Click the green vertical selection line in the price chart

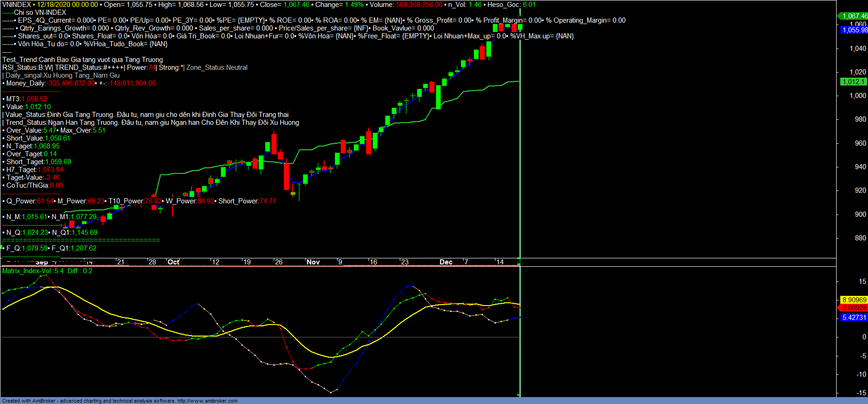520,139
